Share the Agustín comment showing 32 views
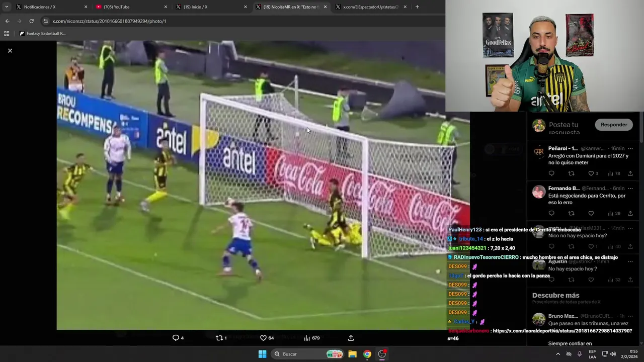Image resolution: width=644 pixels, height=362 pixels. click(x=630, y=280)
